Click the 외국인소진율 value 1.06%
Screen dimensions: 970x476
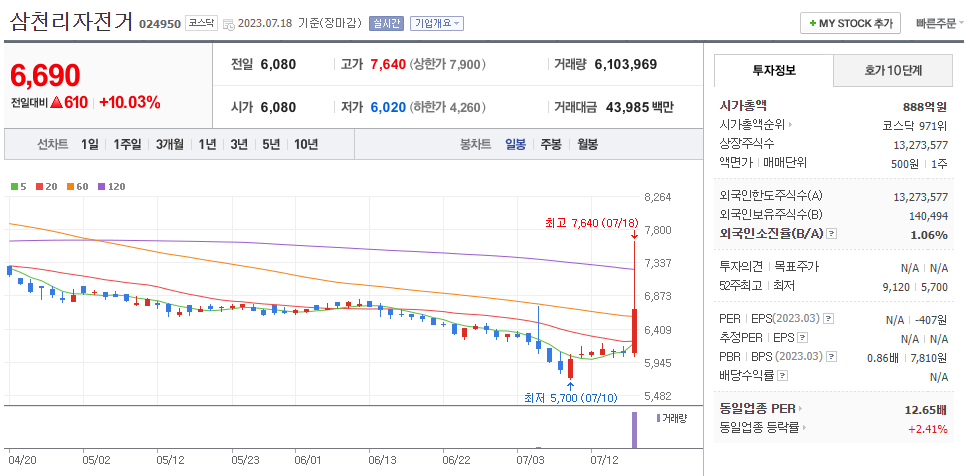929,235
